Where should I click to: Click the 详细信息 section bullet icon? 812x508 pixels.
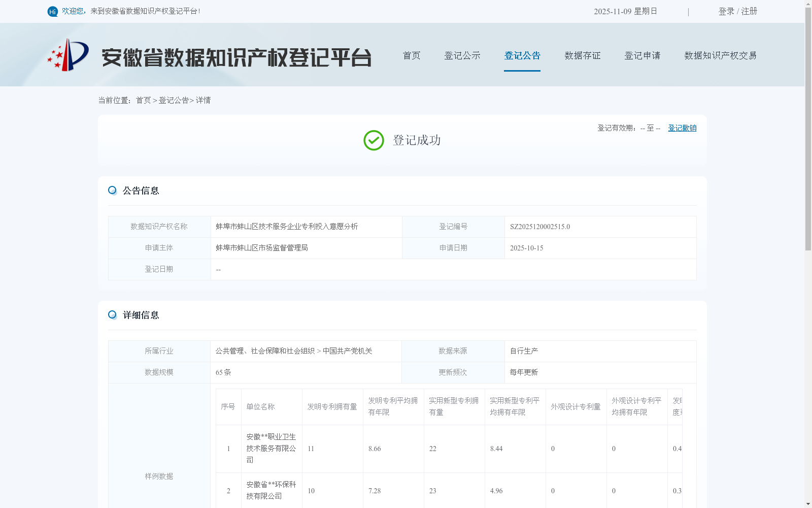tap(112, 315)
